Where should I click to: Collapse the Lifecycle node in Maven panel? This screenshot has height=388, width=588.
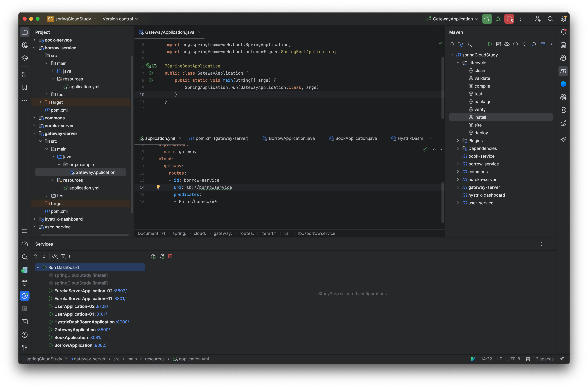tap(458, 63)
